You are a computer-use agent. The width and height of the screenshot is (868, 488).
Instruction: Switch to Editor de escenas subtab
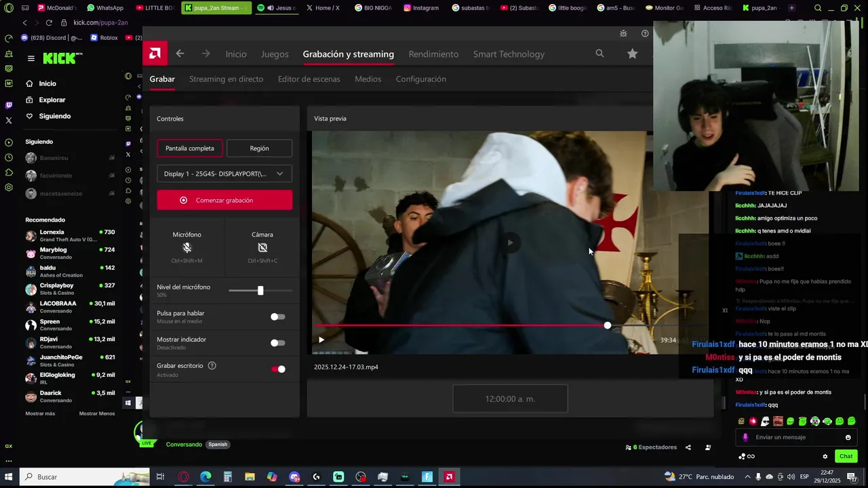tap(309, 79)
